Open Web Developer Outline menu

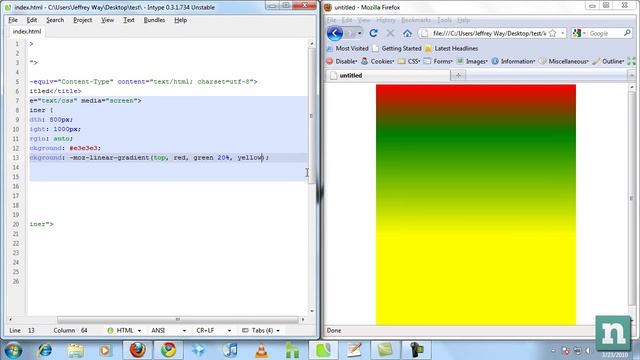click(x=609, y=61)
